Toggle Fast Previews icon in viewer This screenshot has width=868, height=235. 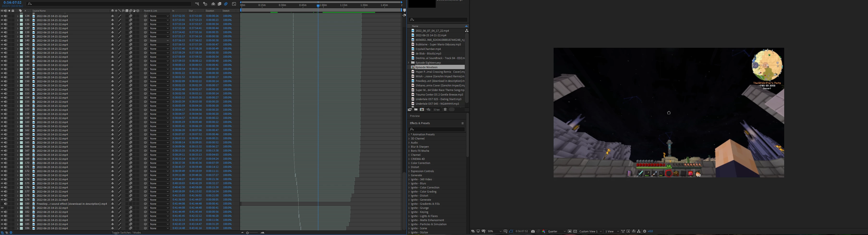coord(629,231)
